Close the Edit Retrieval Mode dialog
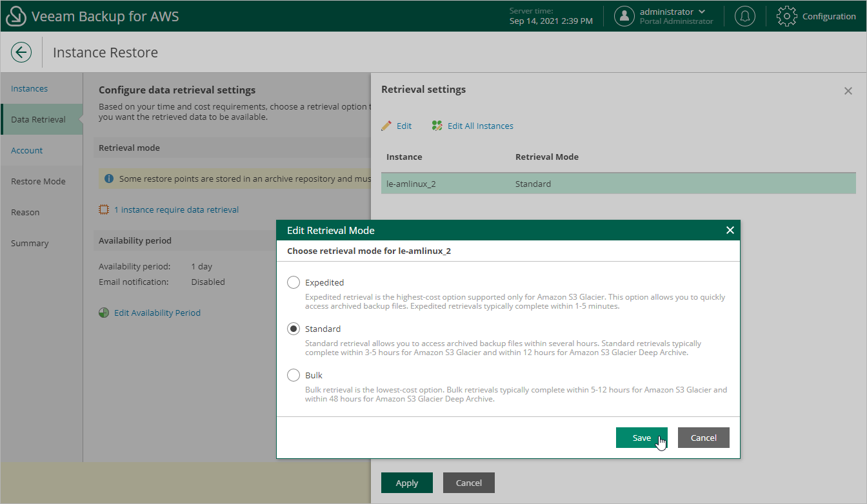This screenshot has height=504, width=867. [730, 230]
